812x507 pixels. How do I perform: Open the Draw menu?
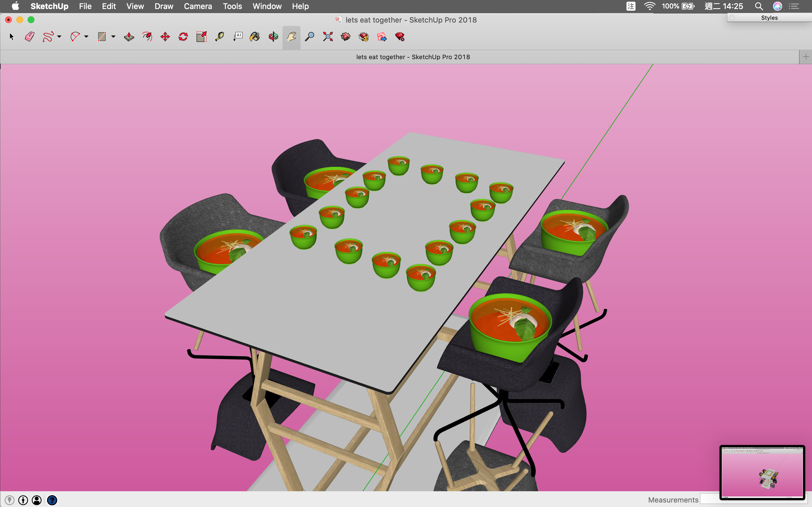(x=164, y=6)
